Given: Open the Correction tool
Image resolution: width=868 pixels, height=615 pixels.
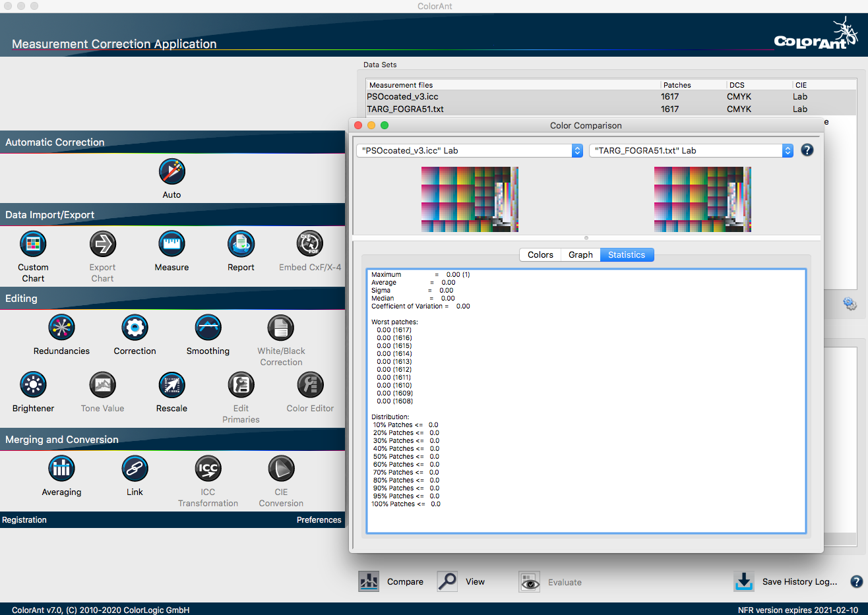Looking at the screenshot, I should point(135,328).
